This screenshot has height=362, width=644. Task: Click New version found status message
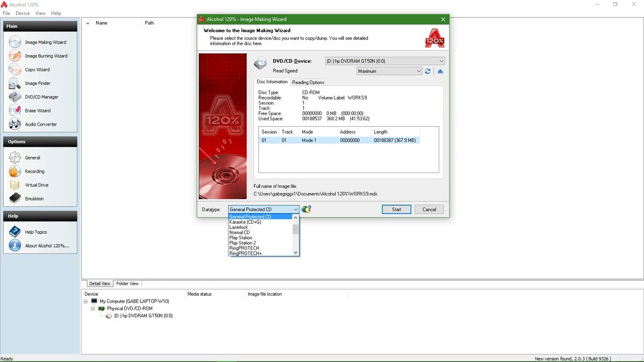tap(573, 358)
